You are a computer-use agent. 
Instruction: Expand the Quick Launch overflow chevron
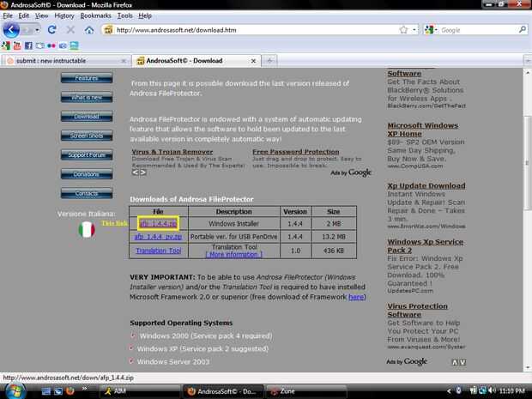click(84, 388)
